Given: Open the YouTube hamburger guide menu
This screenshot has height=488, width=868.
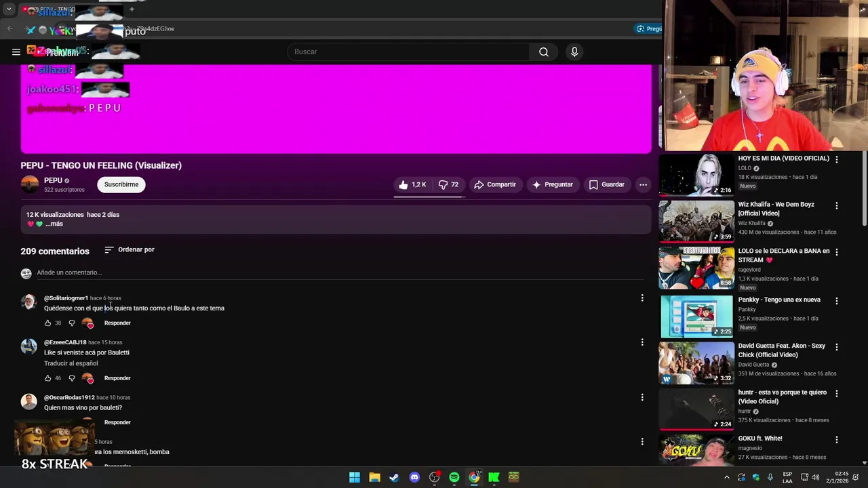Looking at the screenshot, I should 16,52.
